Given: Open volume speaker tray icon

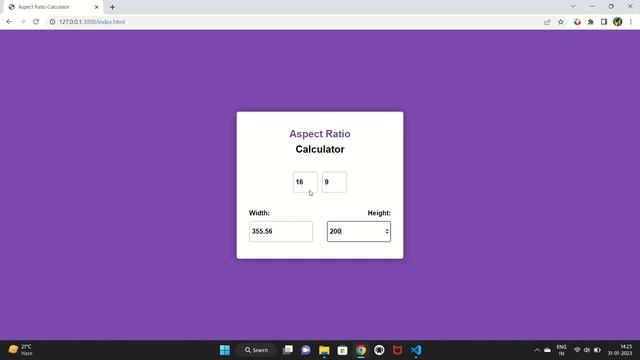Looking at the screenshot, I should point(587,350).
